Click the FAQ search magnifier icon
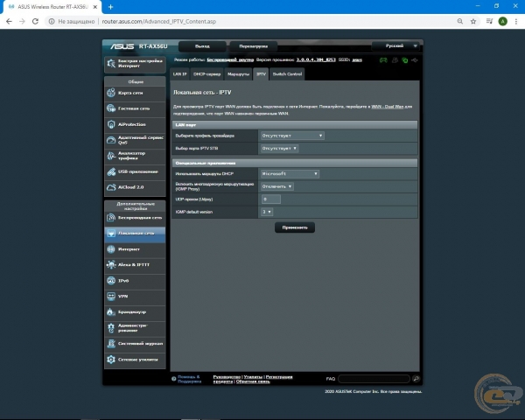The image size is (525, 420). pos(416,379)
